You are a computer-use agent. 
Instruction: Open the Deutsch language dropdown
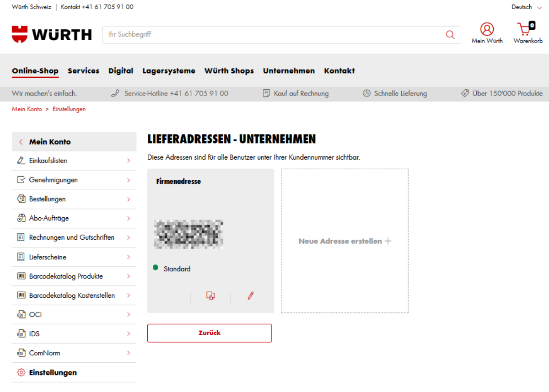[x=527, y=7]
